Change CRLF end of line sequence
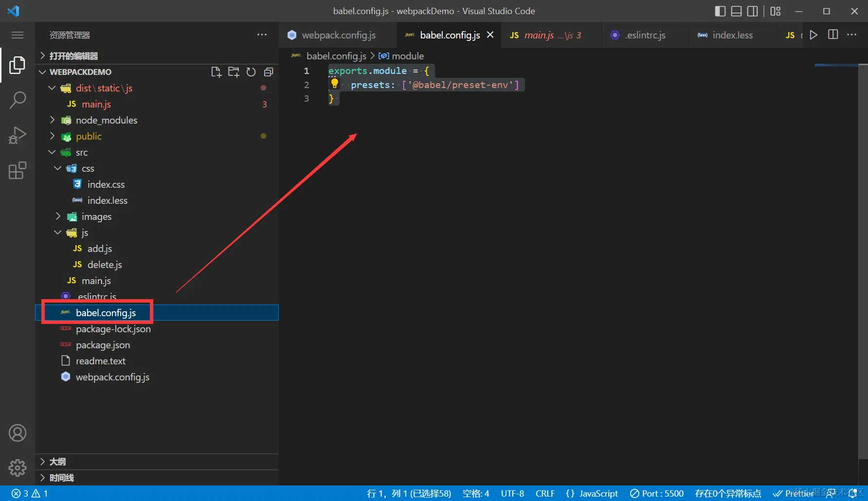This screenshot has height=501, width=868. tap(545, 493)
